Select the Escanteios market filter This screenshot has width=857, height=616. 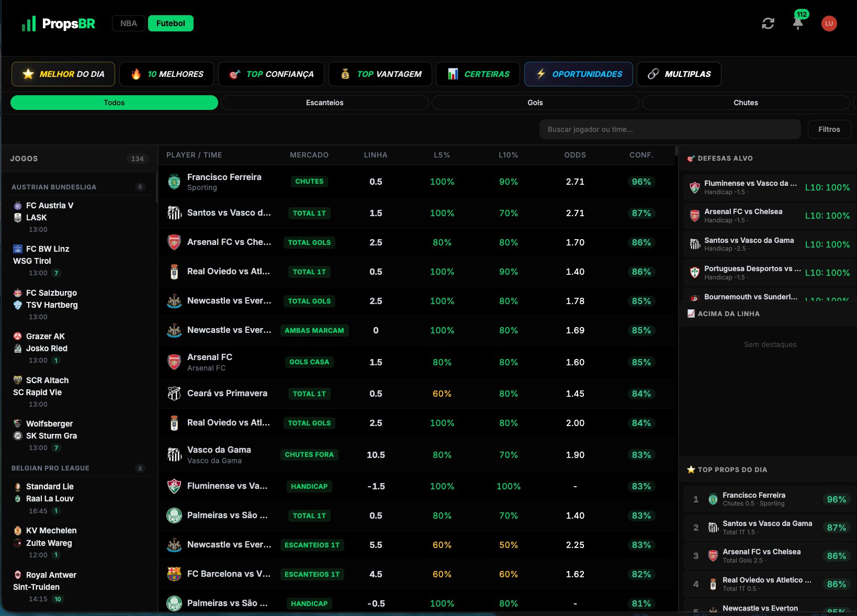[324, 103]
